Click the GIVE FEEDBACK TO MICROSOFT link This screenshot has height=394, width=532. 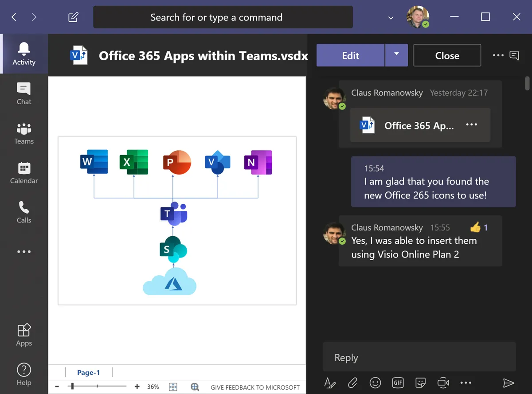[255, 387]
